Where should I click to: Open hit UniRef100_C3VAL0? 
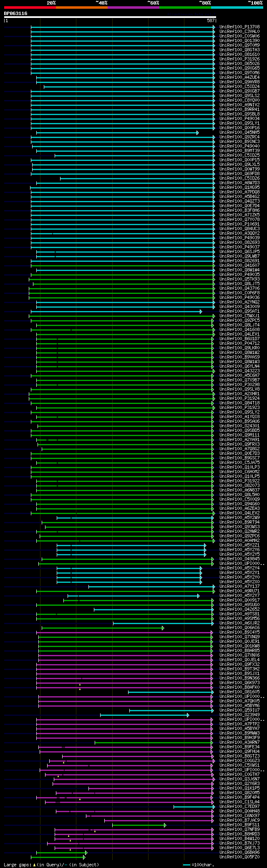click(239, 32)
